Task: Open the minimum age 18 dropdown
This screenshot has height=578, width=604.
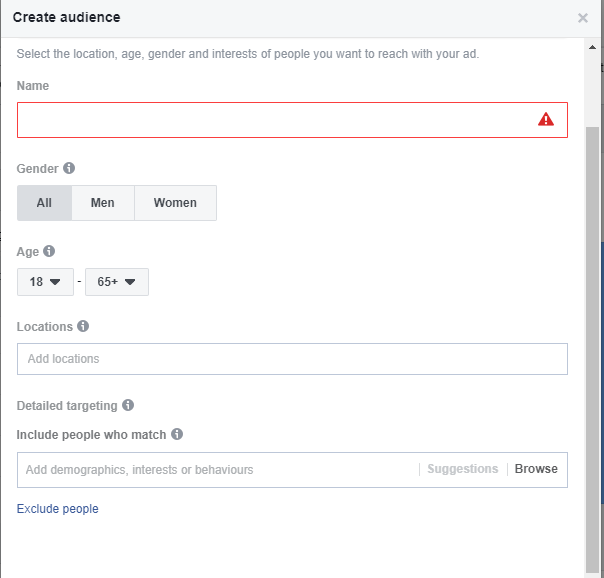Action: pyautogui.click(x=45, y=282)
